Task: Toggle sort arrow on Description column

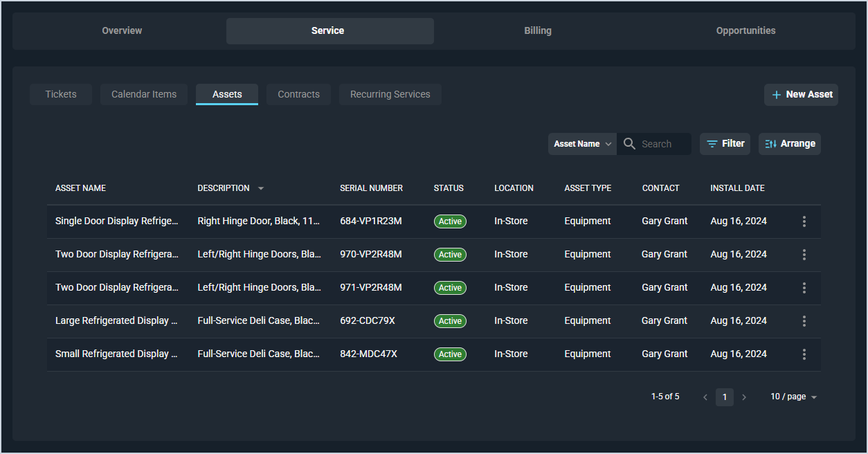Action: [x=261, y=188]
